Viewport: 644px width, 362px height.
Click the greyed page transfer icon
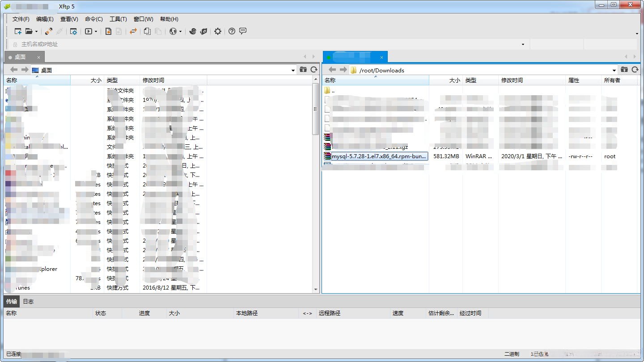(119, 31)
